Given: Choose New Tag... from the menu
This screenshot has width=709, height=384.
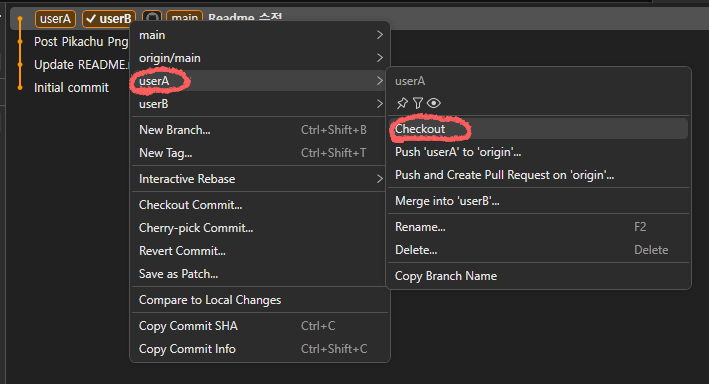Looking at the screenshot, I should (260, 153).
